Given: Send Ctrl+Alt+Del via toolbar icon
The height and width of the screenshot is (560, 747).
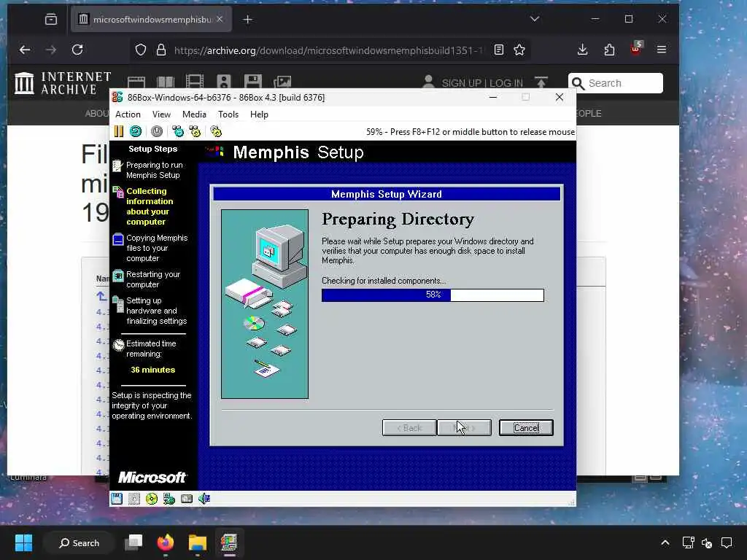Looking at the screenshot, I should pyautogui.click(x=178, y=131).
